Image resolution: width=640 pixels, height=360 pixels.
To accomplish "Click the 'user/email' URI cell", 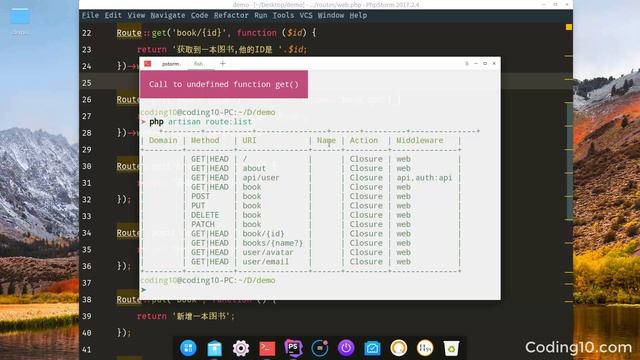I will (x=265, y=262).
